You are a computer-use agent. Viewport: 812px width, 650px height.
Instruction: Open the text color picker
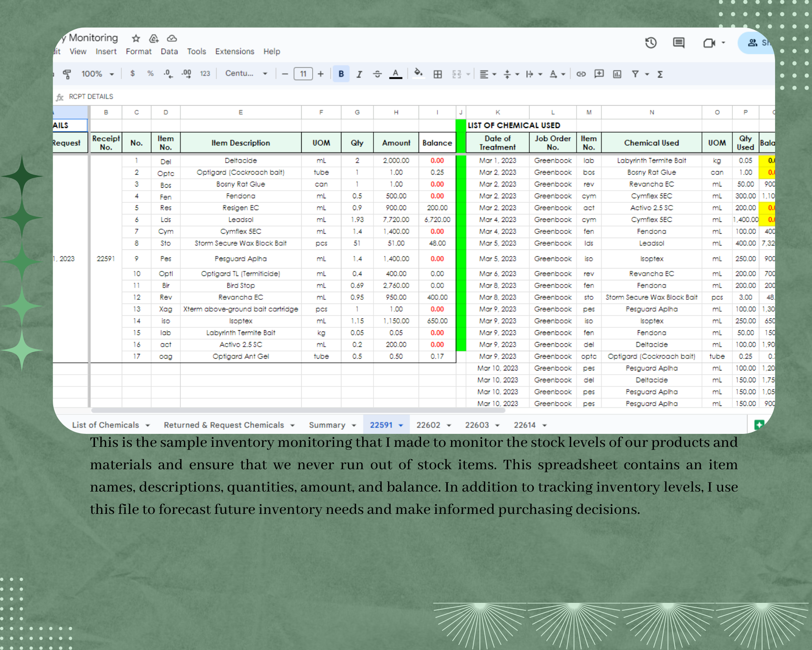pos(395,74)
